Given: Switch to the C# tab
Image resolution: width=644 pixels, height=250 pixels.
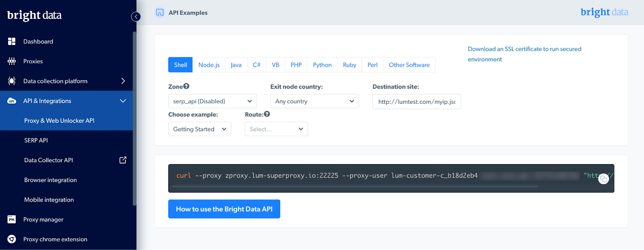Looking at the screenshot, I should coord(256,65).
